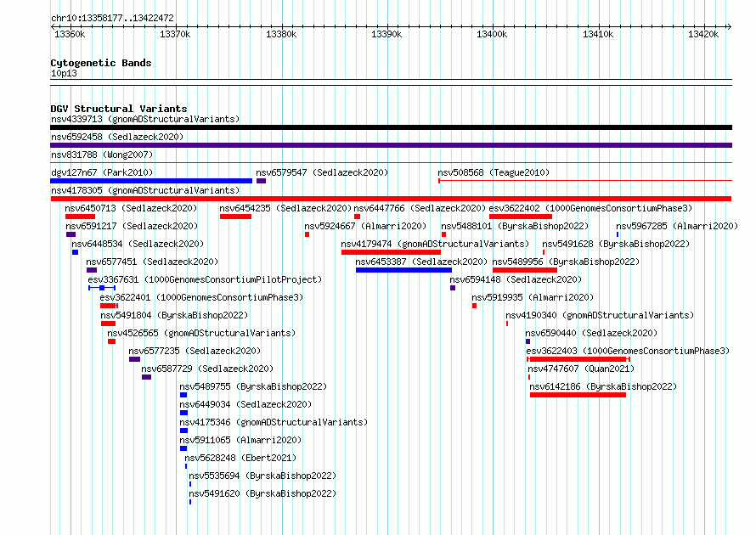Click nsv5491620 ByrskaBishop2022 label
The image size is (756, 535).
click(262, 493)
